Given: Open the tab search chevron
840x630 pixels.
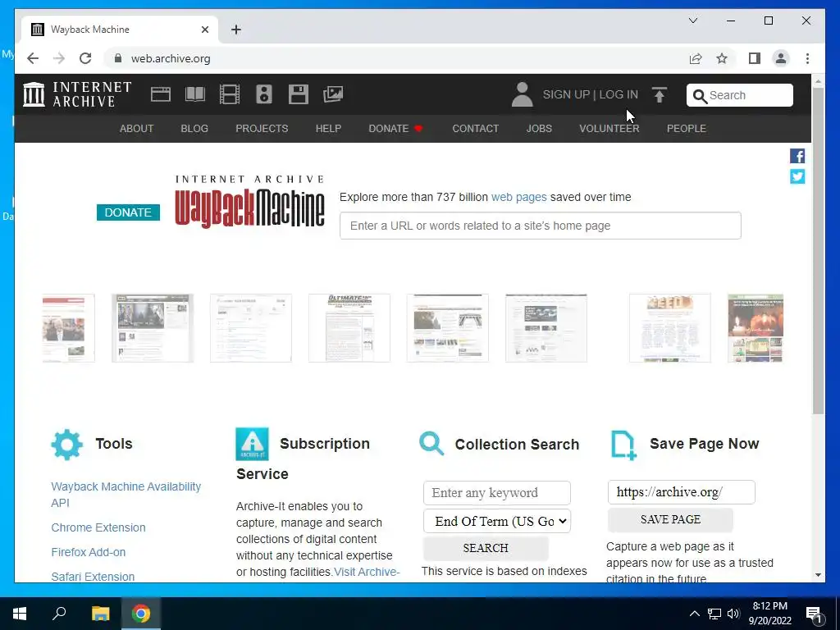Looking at the screenshot, I should (693, 21).
